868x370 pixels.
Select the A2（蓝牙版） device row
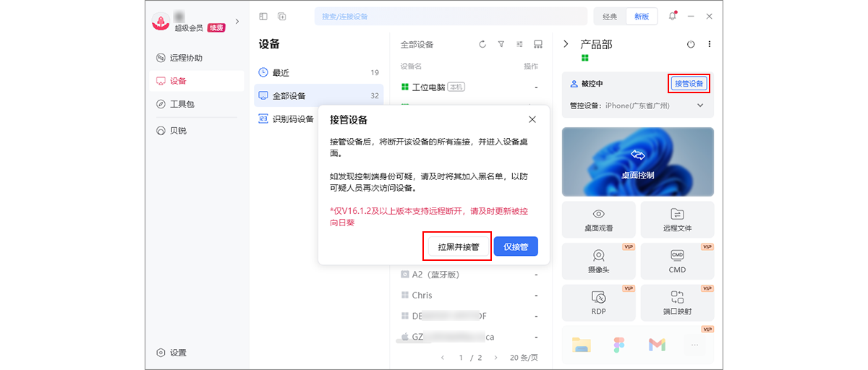(x=471, y=275)
